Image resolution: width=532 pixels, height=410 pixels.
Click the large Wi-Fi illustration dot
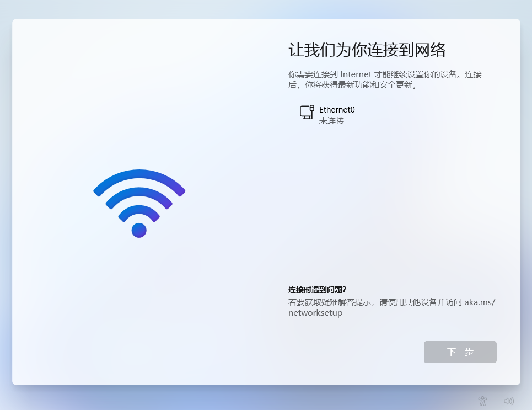click(139, 230)
